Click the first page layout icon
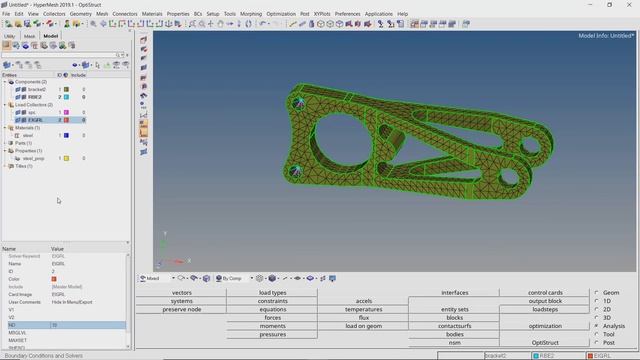 [x=415, y=24]
